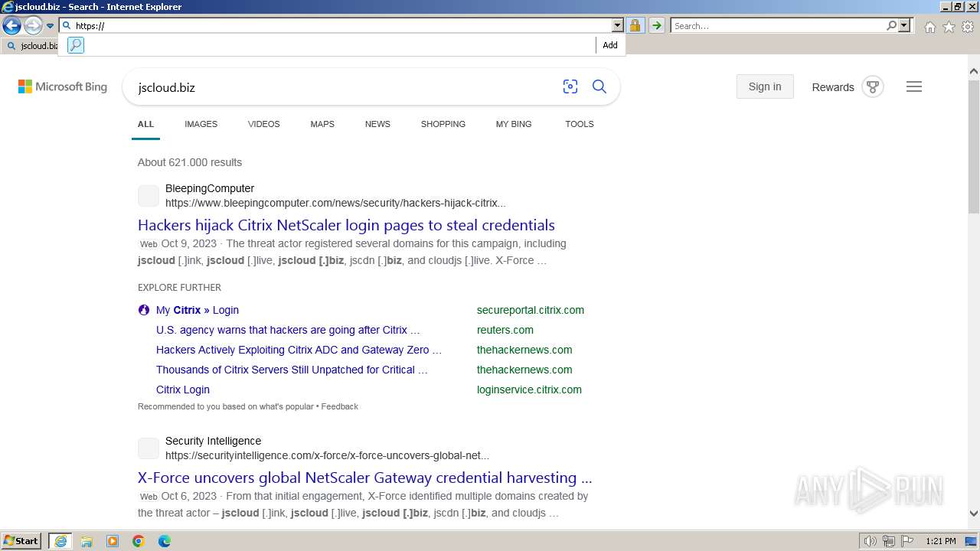Click the Action Center flag tray icon
The width and height of the screenshot is (980, 551).
906,542
